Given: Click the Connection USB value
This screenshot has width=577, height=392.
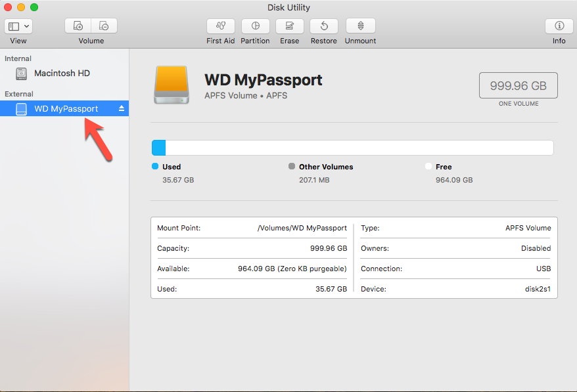Looking at the screenshot, I should (x=543, y=269).
